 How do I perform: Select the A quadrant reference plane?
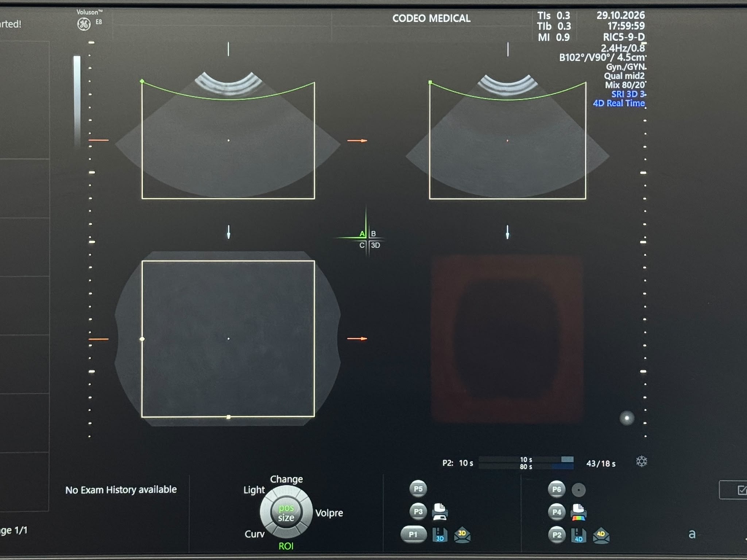[x=362, y=234]
